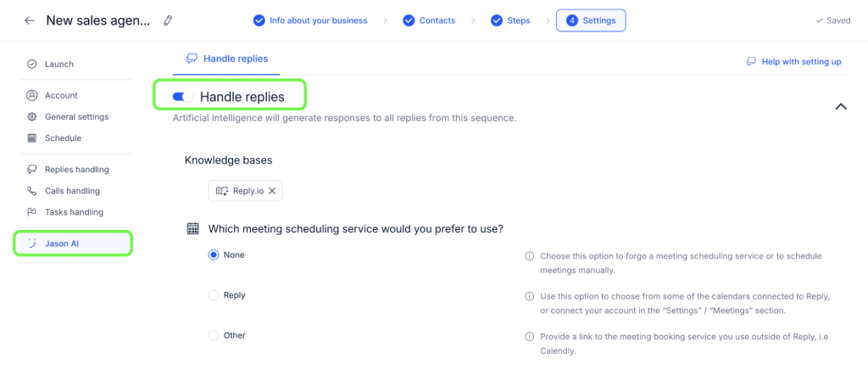Click the Account profile icon
The image size is (868, 370).
tap(32, 95)
